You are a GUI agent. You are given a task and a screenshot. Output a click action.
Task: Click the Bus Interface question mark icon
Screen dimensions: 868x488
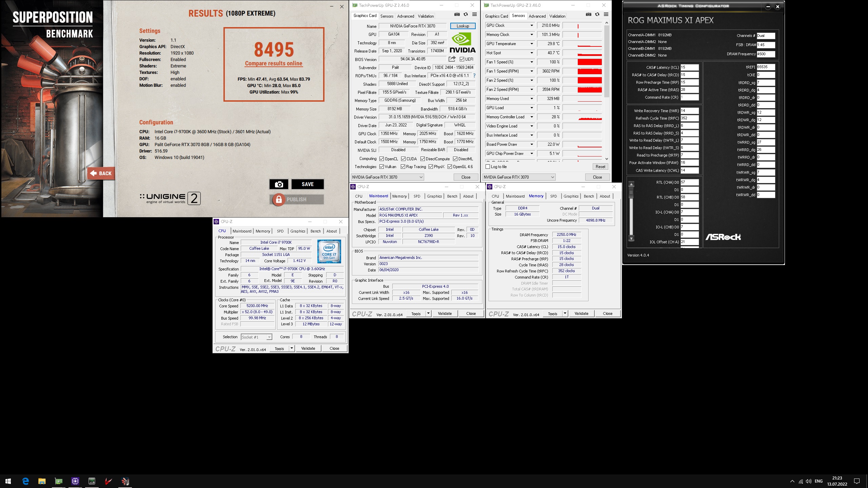click(474, 76)
